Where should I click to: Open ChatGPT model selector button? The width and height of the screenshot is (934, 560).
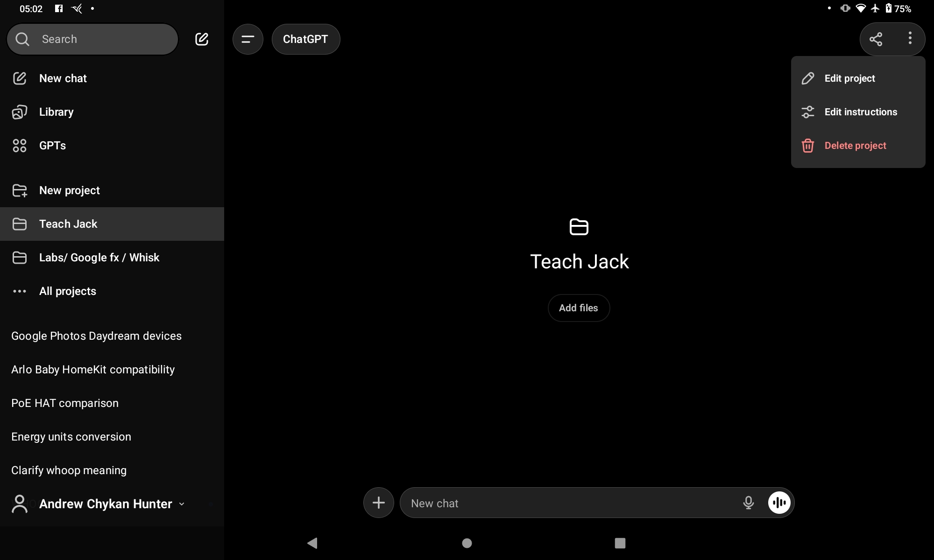[x=305, y=39]
